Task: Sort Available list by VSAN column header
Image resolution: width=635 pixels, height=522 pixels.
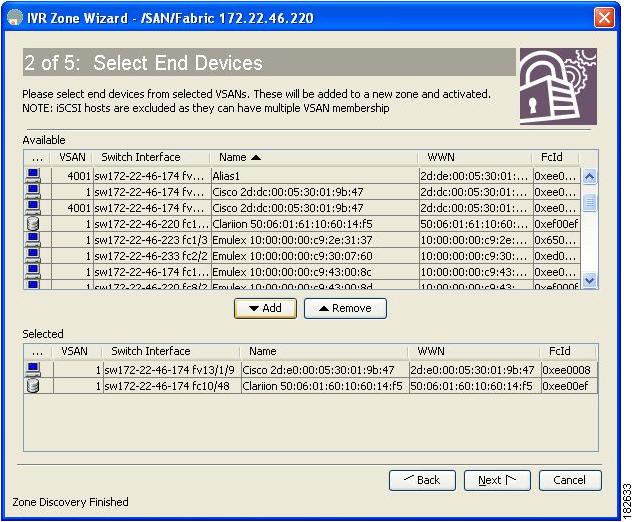Action: pos(72,157)
